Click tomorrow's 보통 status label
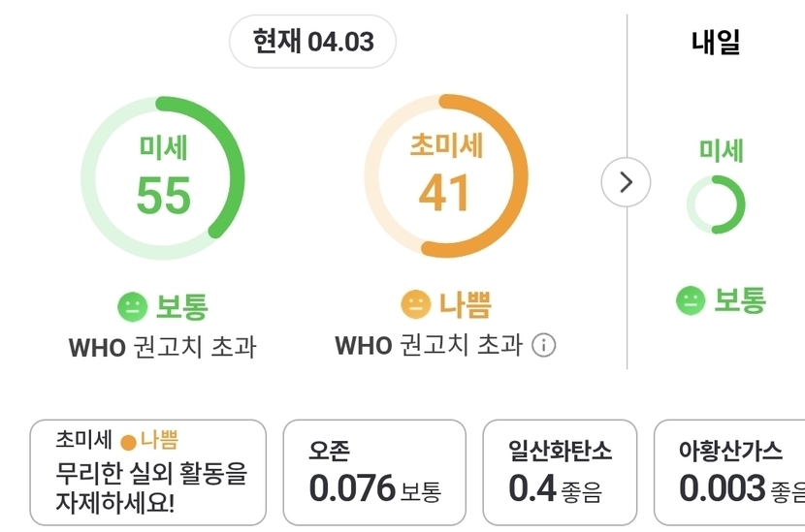This screenshot has height=532, width=805. (x=740, y=300)
